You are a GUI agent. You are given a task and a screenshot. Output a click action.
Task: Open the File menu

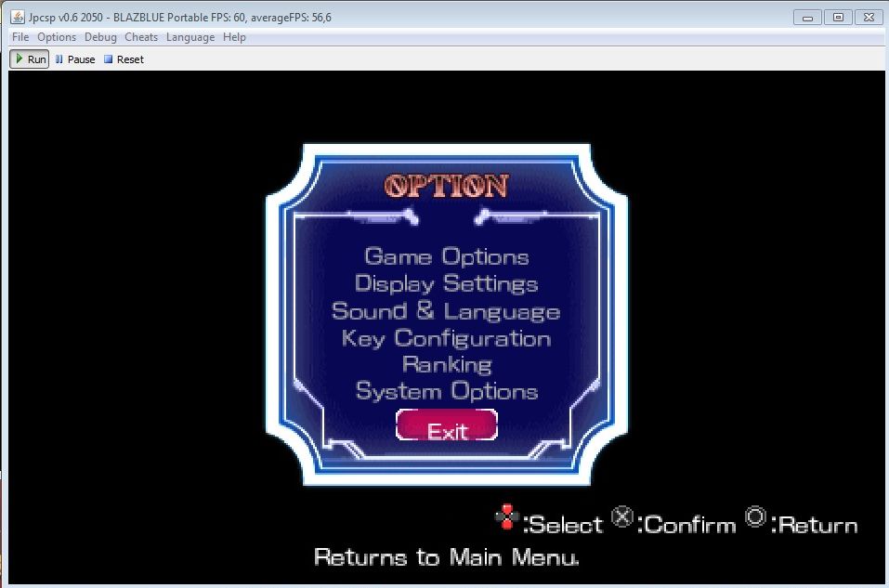pyautogui.click(x=20, y=37)
